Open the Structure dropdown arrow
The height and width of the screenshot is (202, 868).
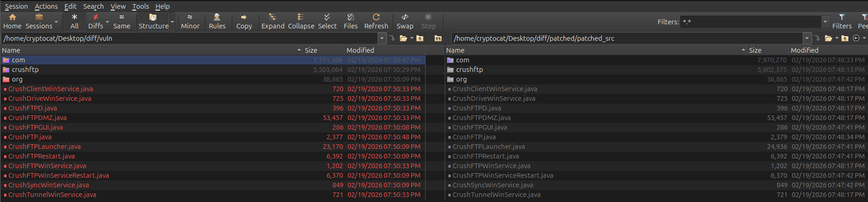(172, 22)
